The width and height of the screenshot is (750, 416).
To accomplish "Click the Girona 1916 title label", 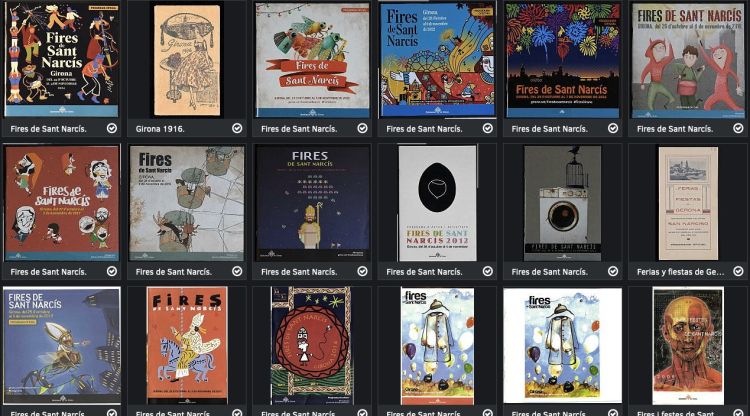I will (x=160, y=129).
